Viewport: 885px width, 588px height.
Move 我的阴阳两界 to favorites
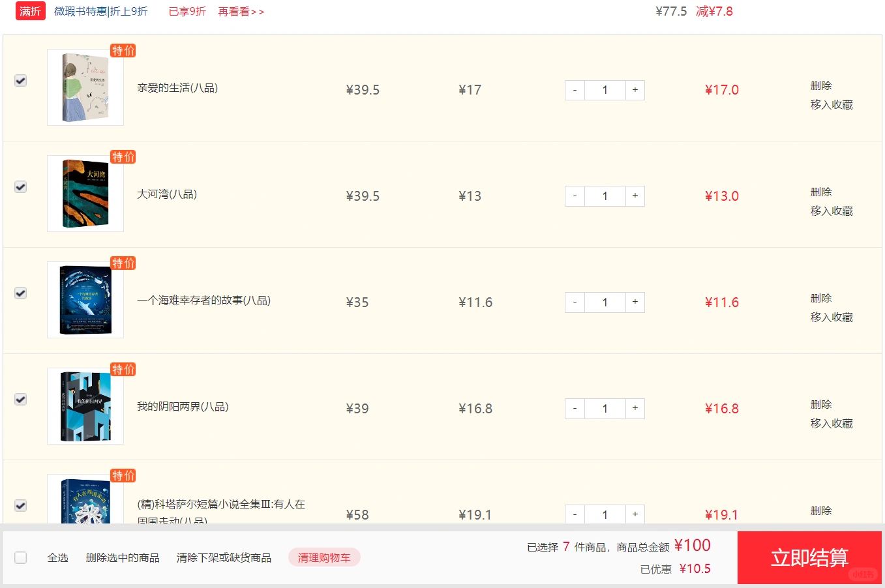[x=832, y=423]
